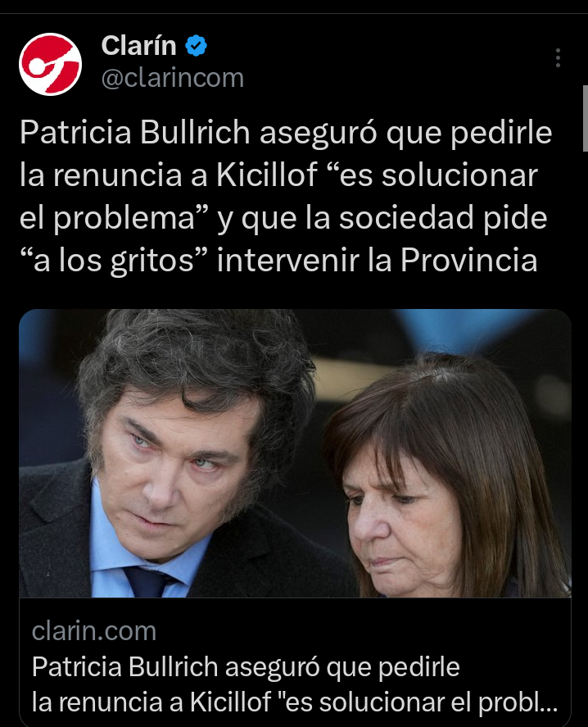Click the red circular Clarín logo

[x=50, y=64]
